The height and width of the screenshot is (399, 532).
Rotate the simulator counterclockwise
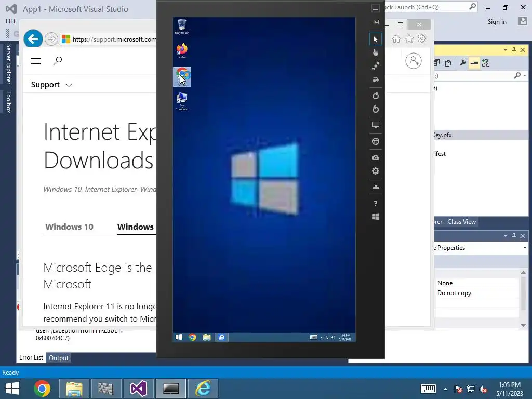[x=376, y=109]
